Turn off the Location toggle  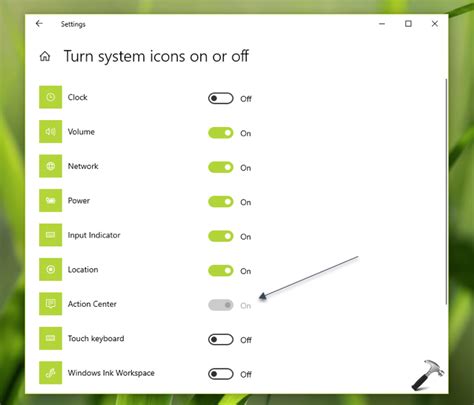pyautogui.click(x=221, y=271)
